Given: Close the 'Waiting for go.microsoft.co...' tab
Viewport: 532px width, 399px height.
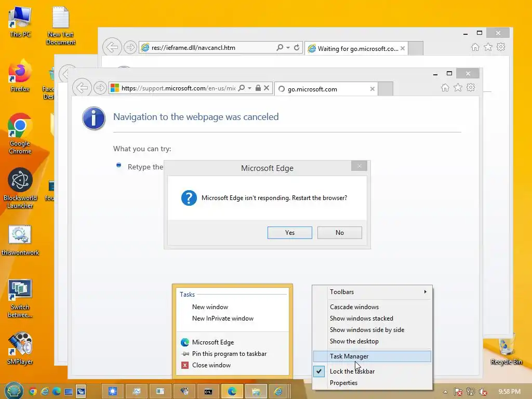Looking at the screenshot, I should point(403,48).
